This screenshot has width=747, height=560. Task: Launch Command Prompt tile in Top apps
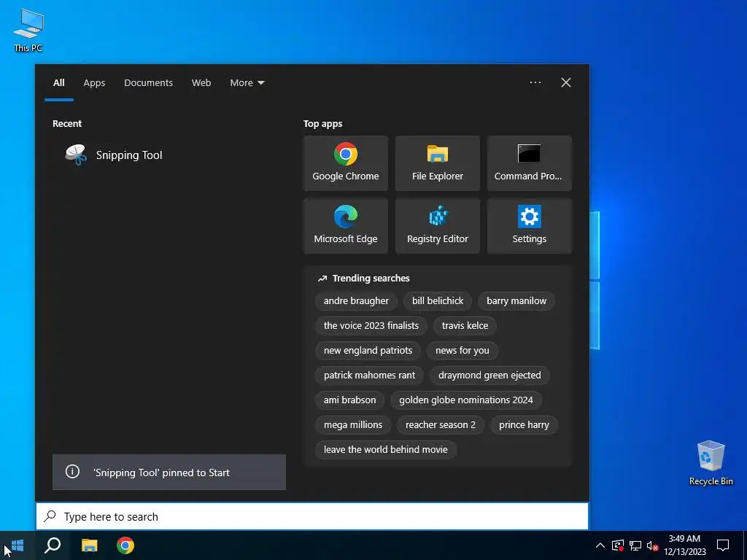(x=530, y=163)
